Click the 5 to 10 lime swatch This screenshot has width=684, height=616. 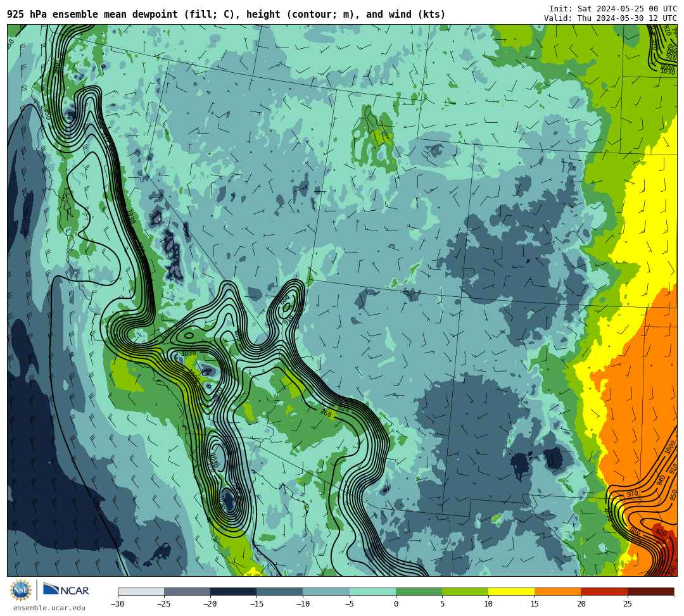(x=465, y=591)
